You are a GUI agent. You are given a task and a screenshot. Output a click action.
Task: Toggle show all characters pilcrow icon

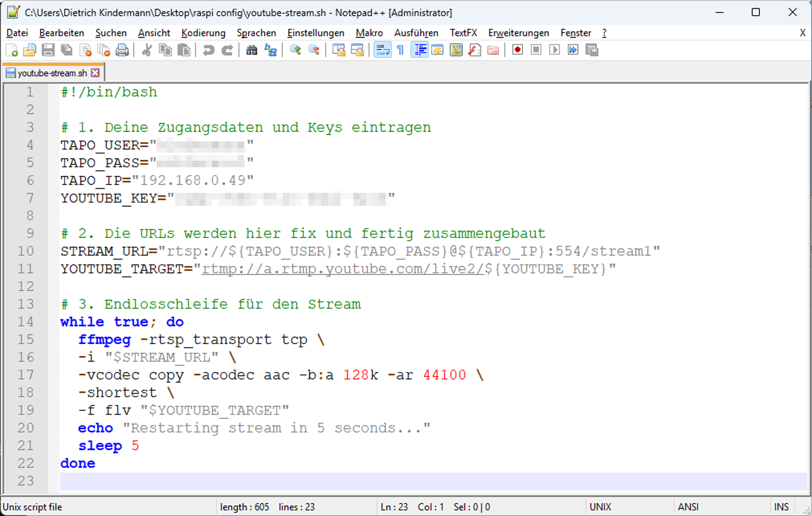click(x=400, y=50)
